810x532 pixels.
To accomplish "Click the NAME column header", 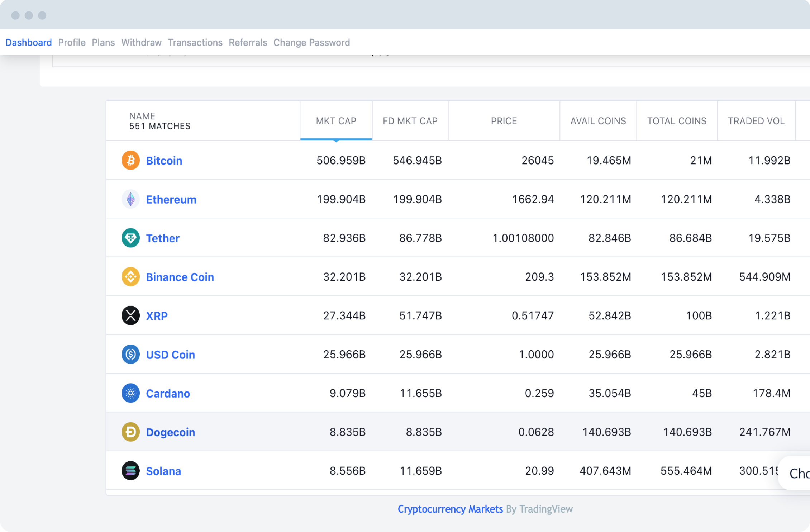I will (x=142, y=116).
